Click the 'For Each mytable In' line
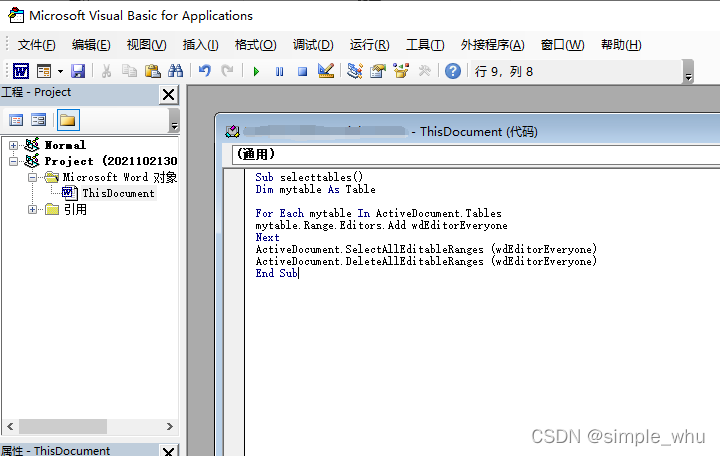Viewport: 720px width, 456px height. point(378,213)
